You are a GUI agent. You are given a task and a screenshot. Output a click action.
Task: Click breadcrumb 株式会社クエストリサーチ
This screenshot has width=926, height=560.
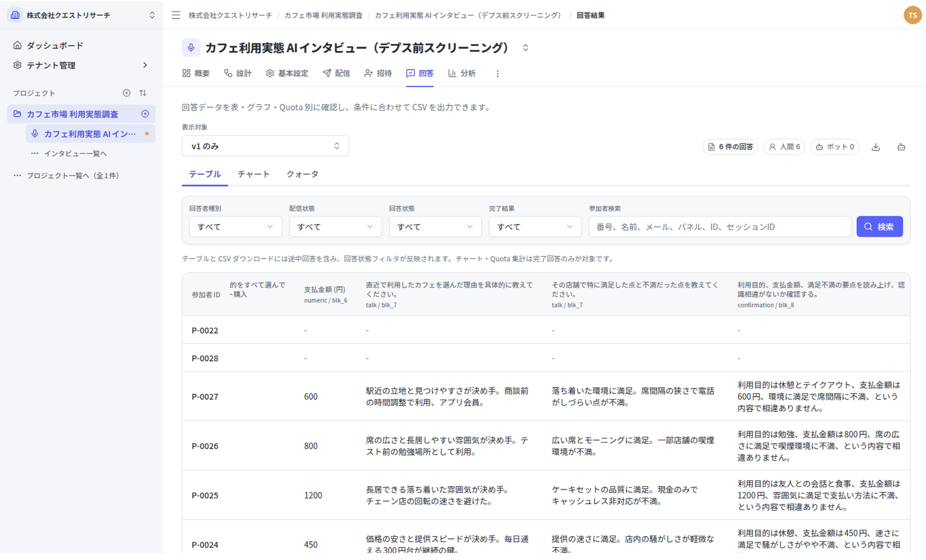coord(230,15)
